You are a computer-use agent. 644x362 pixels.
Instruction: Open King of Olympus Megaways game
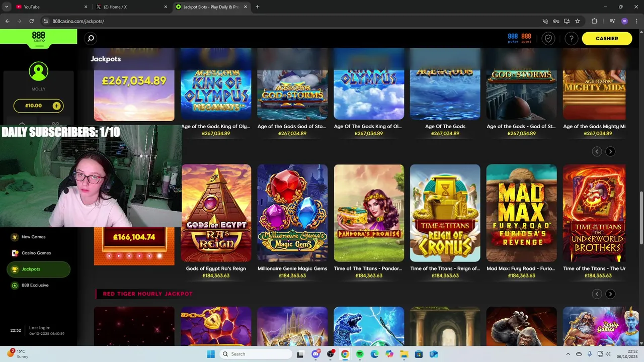[216, 95]
